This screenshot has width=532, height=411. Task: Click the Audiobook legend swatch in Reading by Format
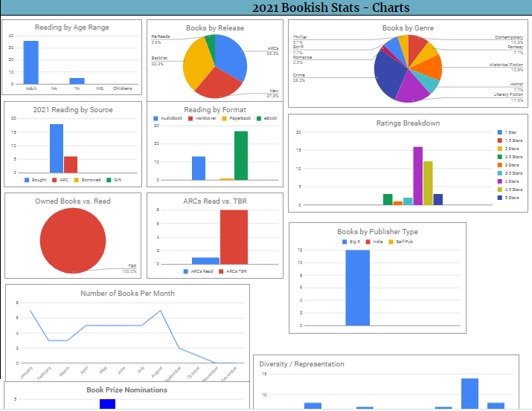156,119
